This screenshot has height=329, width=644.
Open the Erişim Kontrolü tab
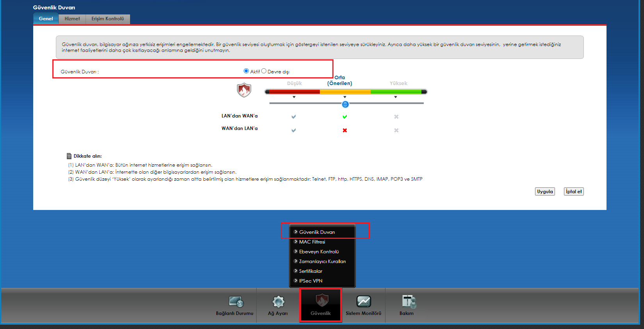(x=108, y=19)
